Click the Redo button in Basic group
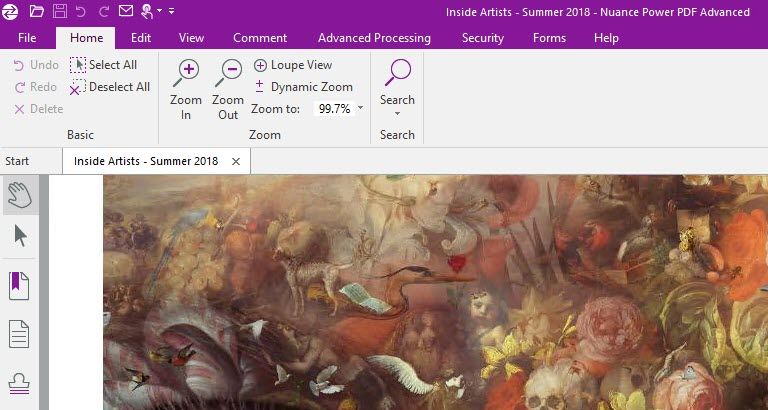This screenshot has width=768, height=410. (x=36, y=87)
